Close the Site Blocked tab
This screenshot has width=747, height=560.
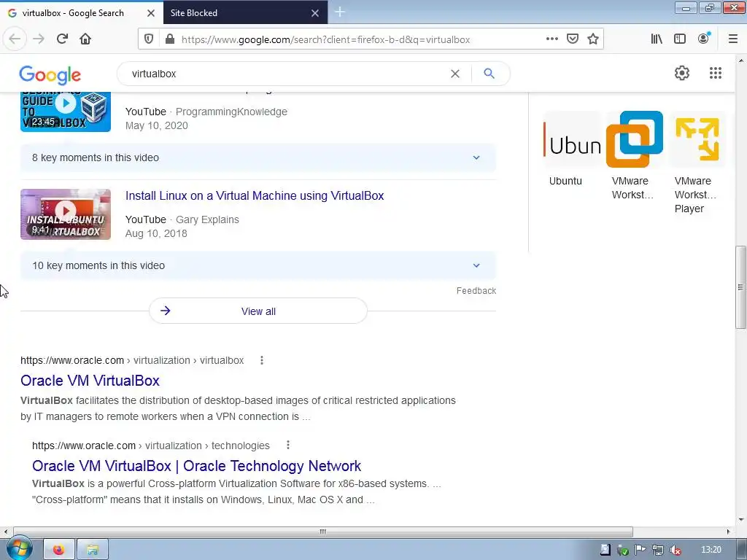(x=315, y=13)
